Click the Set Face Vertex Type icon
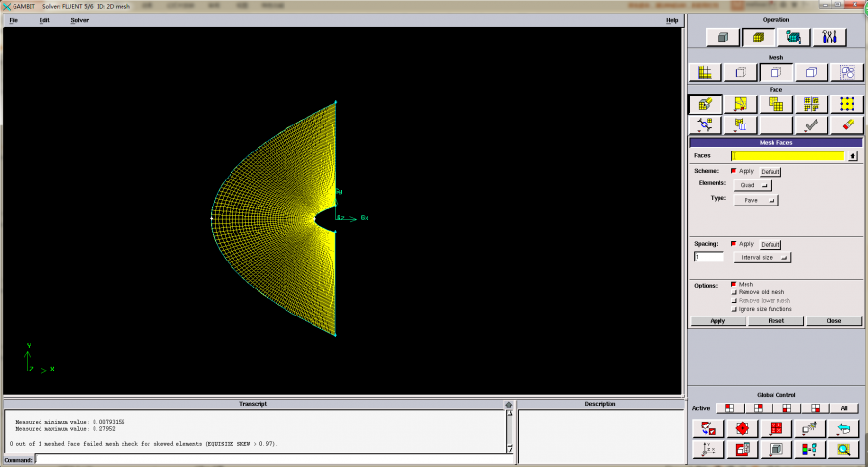 coord(811,104)
